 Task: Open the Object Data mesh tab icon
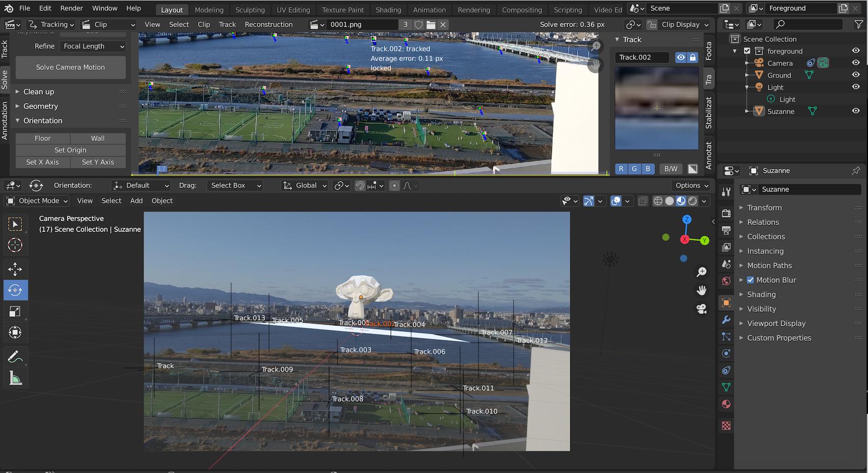coord(726,387)
